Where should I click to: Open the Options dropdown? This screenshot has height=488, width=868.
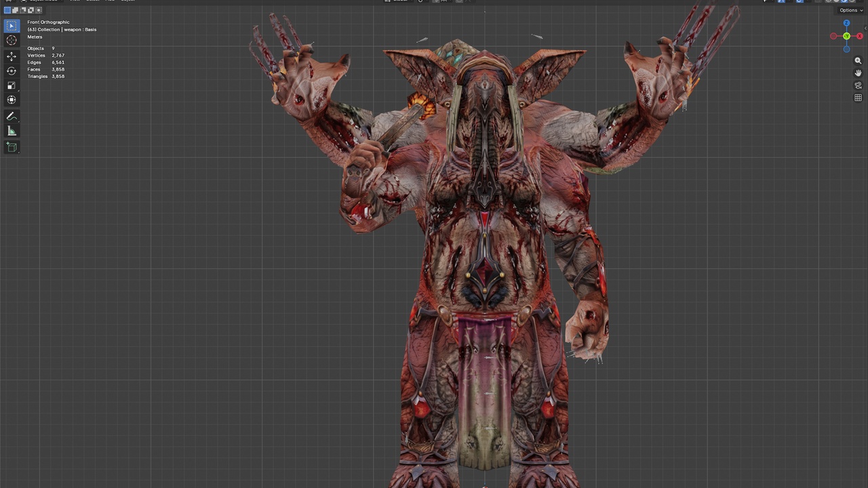[851, 10]
